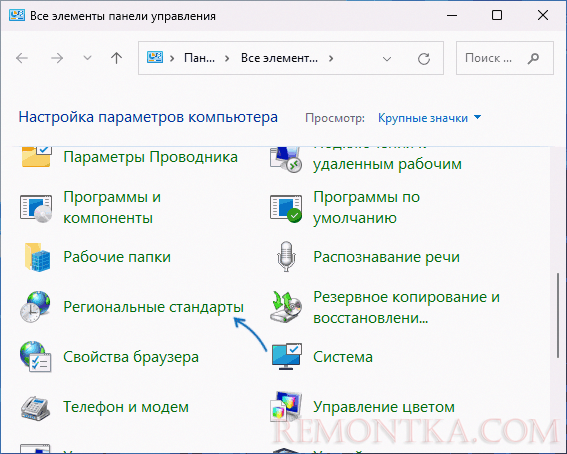
Task: Open the Backup and Restore icon
Action: point(286,307)
